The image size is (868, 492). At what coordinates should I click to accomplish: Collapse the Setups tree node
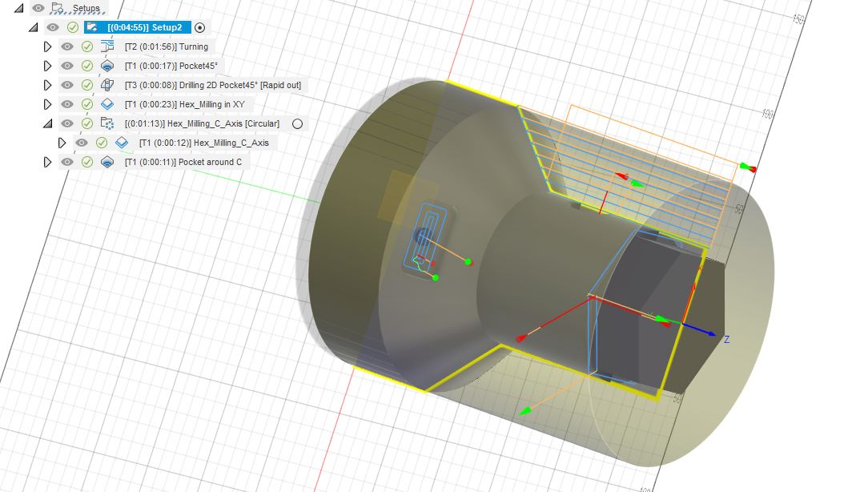(x=19, y=8)
